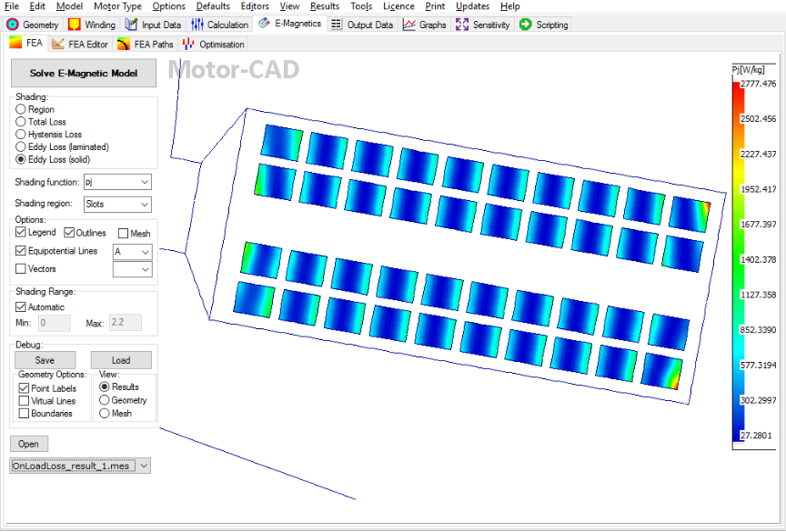Viewport: 786px width, 532px height.
Task: Click the Winding tab icon
Action: [x=76, y=25]
